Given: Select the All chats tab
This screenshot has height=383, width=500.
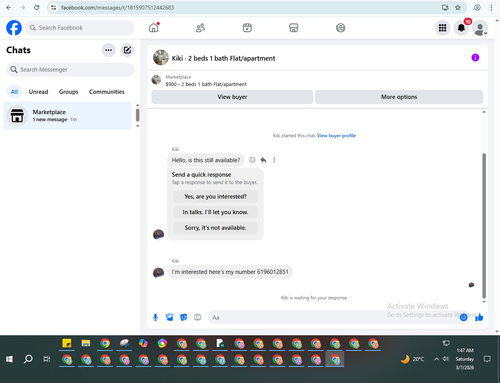Looking at the screenshot, I should point(14,92).
